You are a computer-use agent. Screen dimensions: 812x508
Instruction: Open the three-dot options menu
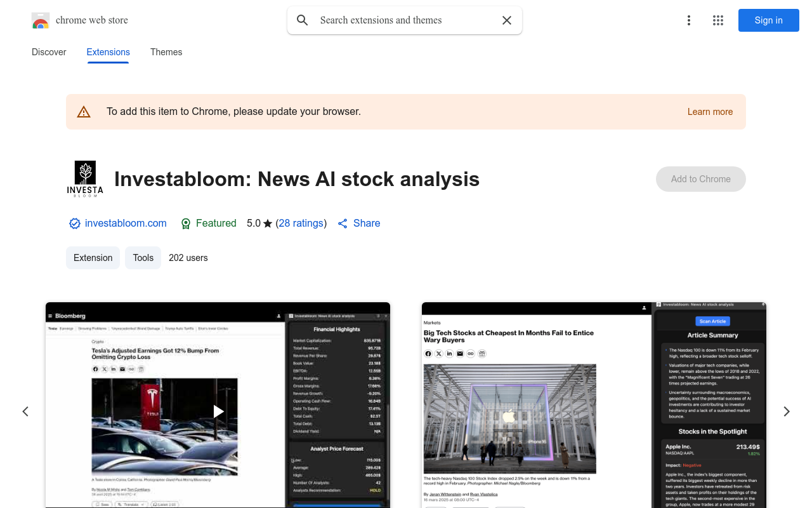coord(689,20)
